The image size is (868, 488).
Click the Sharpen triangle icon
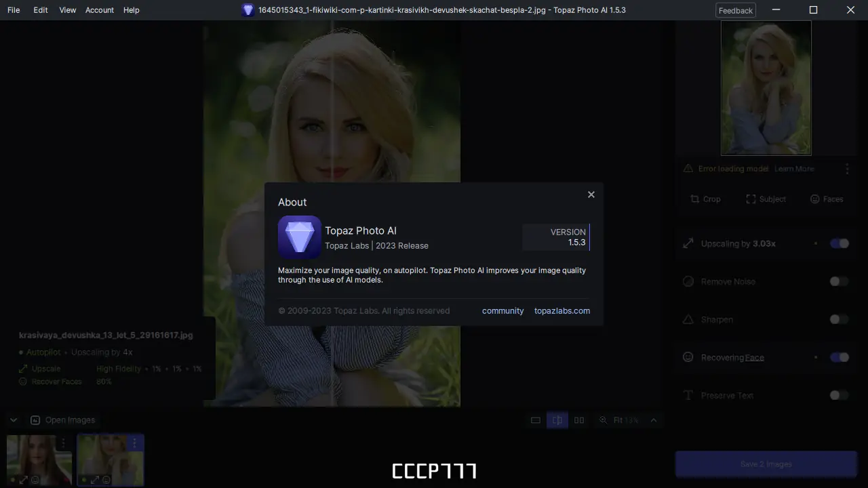click(688, 319)
